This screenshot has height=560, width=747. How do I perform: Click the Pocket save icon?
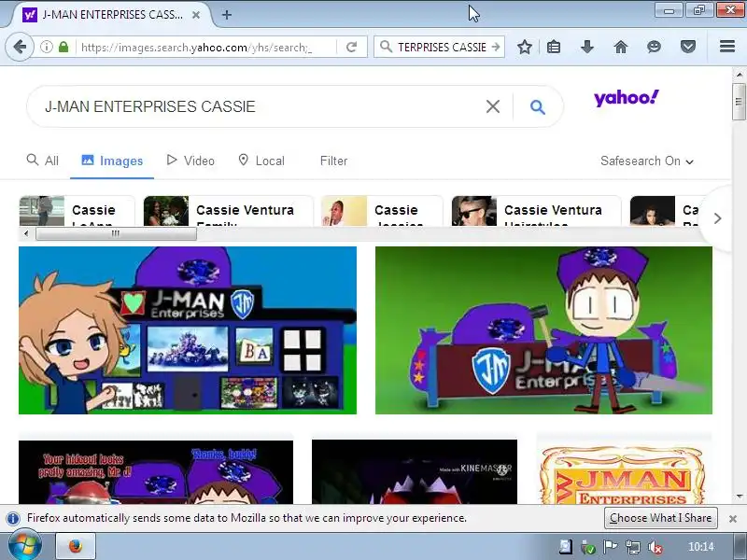tap(688, 47)
